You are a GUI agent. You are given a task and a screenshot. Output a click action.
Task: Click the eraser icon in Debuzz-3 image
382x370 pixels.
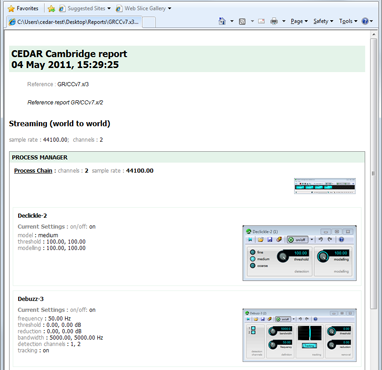(269, 319)
